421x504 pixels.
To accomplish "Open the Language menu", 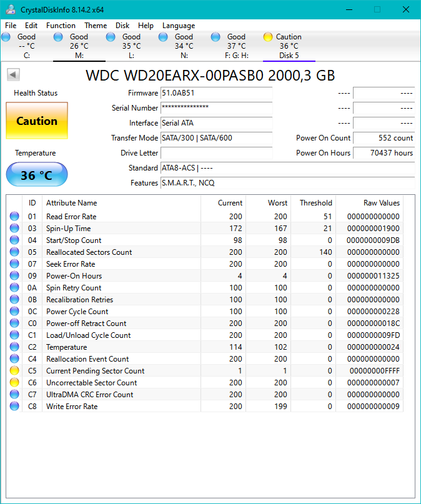I will tap(179, 26).
